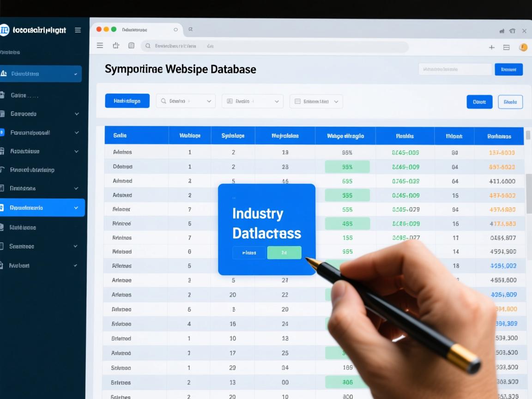This screenshot has height=399, width=532.
Task: Click the search field beside the page title
Action: pos(455,69)
